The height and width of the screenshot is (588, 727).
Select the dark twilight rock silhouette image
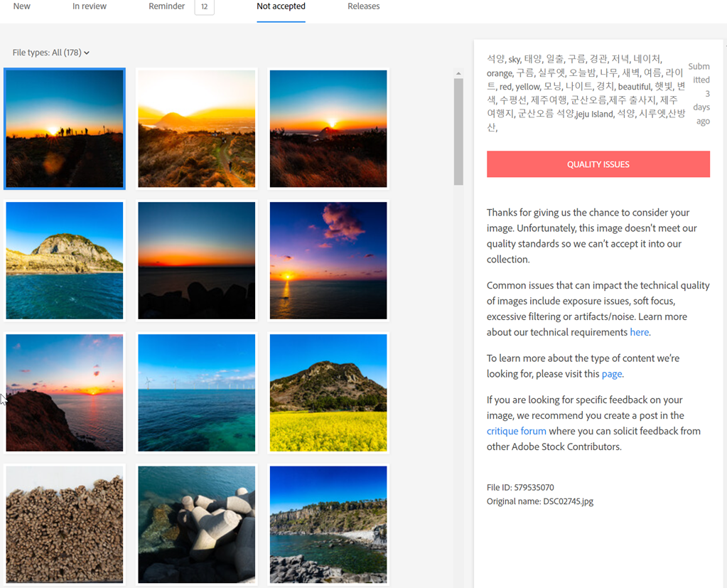196,260
